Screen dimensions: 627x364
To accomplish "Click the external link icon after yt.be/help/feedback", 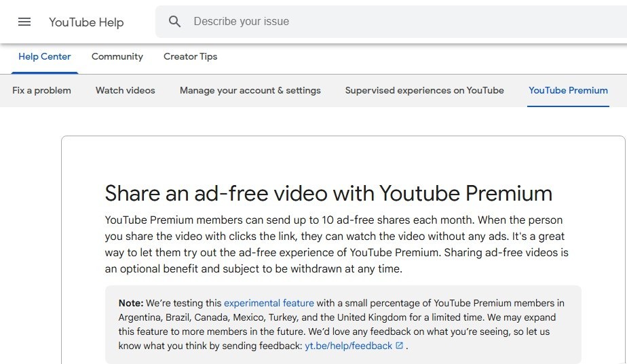I will (399, 346).
